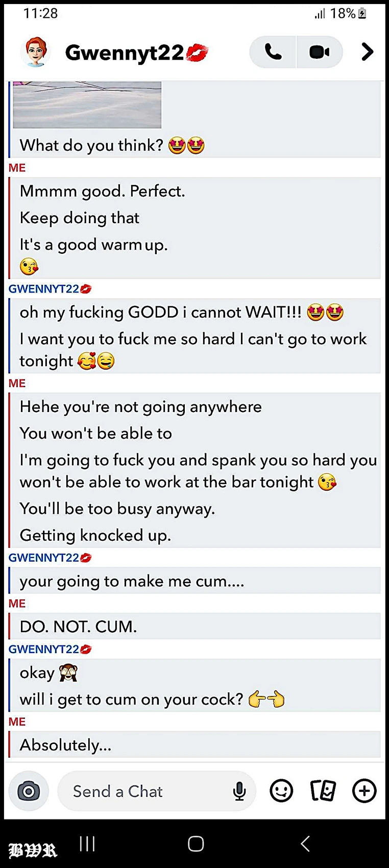Open the emoji sticker picker

[281, 791]
